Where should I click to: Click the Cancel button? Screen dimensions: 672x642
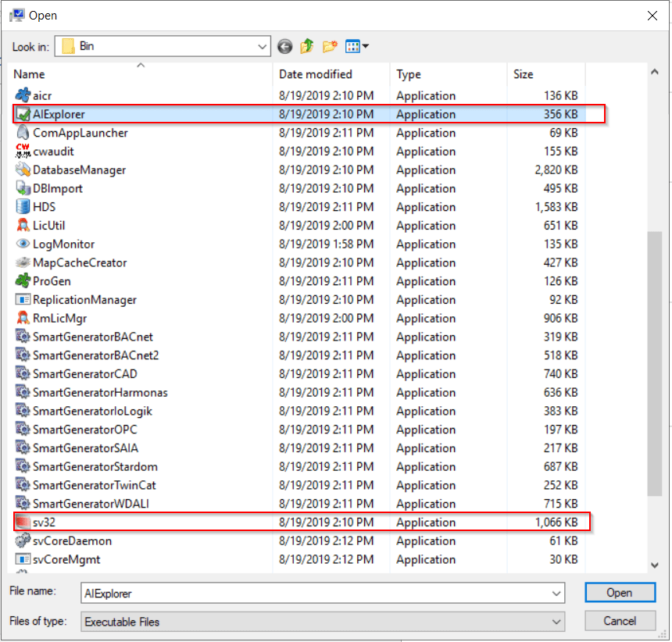click(x=620, y=621)
